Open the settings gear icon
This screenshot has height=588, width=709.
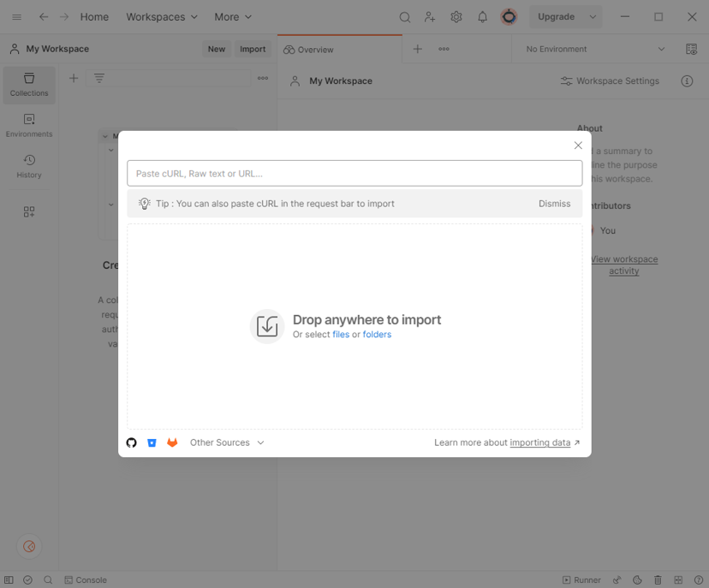[x=456, y=17]
